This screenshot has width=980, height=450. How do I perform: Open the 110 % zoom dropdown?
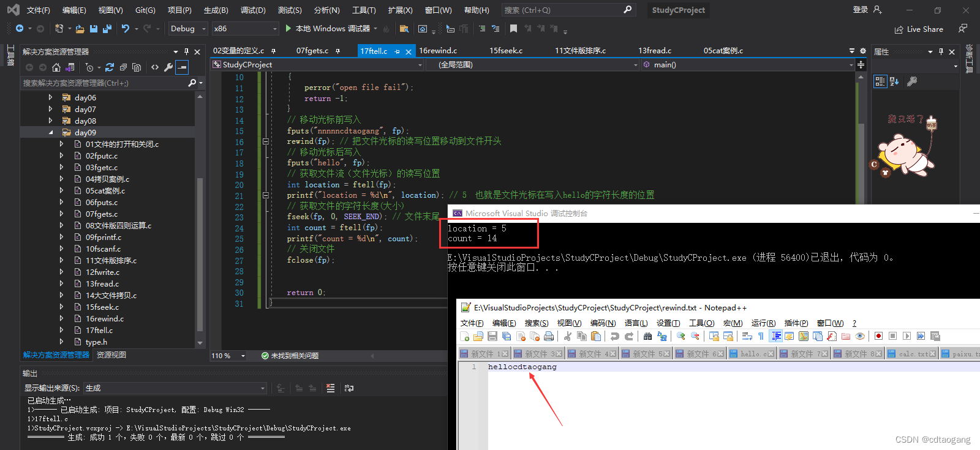pos(228,356)
